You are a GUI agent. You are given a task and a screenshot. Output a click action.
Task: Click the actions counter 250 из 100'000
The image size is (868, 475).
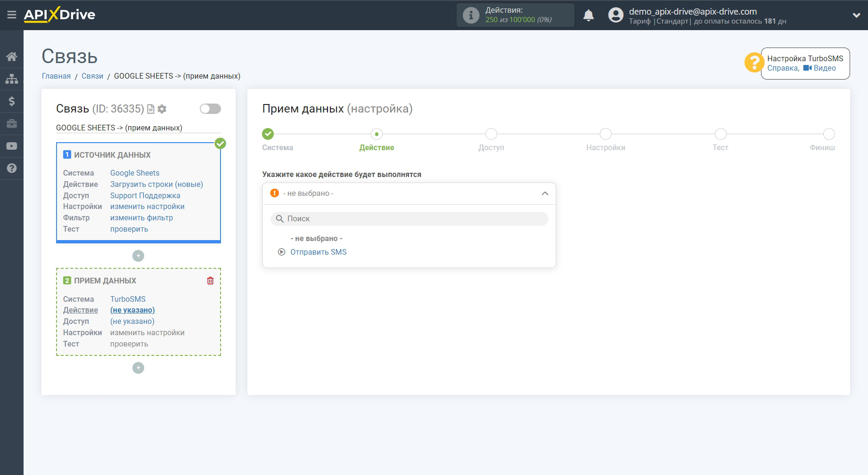click(518, 20)
